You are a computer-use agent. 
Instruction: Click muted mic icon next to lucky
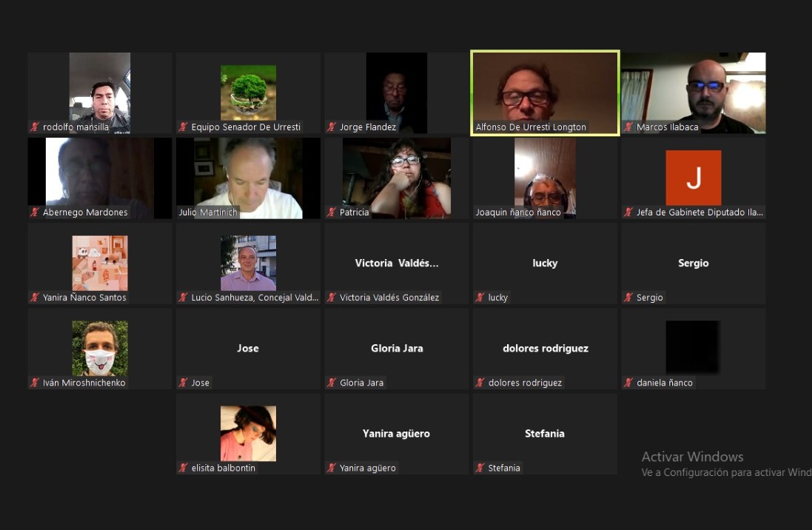480,298
